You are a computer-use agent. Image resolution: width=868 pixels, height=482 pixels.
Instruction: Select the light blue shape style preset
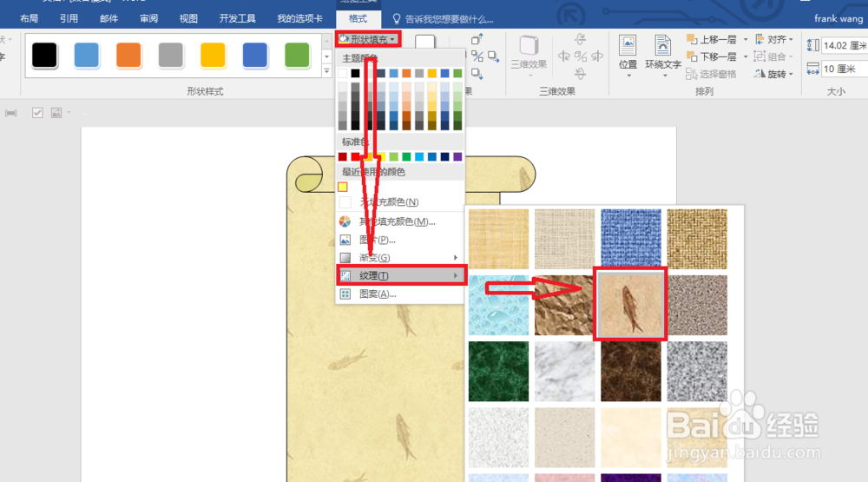pyautogui.click(x=86, y=55)
